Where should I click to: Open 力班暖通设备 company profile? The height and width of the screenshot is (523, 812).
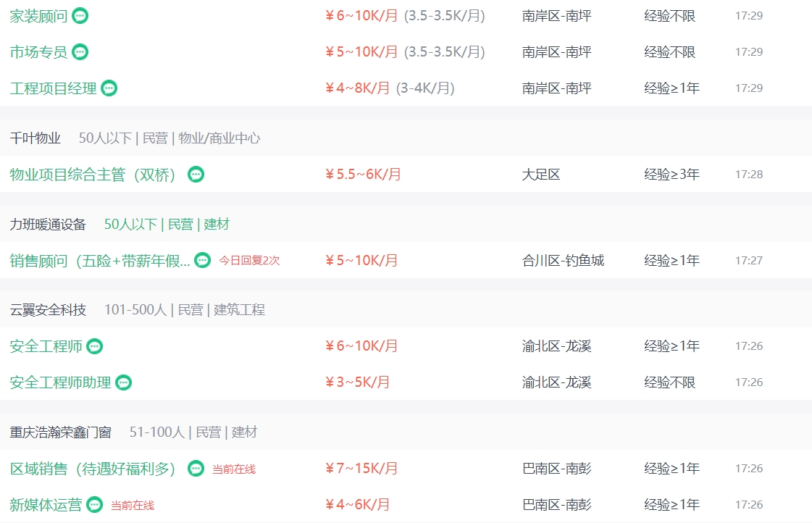[x=48, y=224]
